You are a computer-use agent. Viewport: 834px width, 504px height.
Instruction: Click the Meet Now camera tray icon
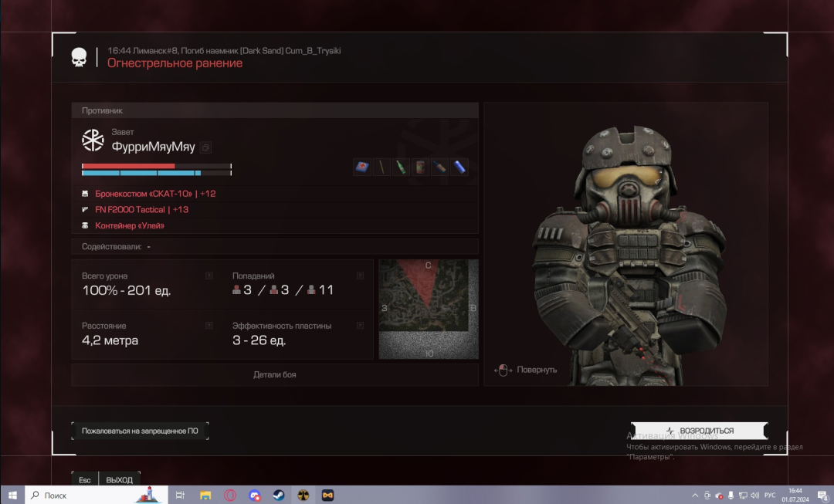[x=707, y=496]
